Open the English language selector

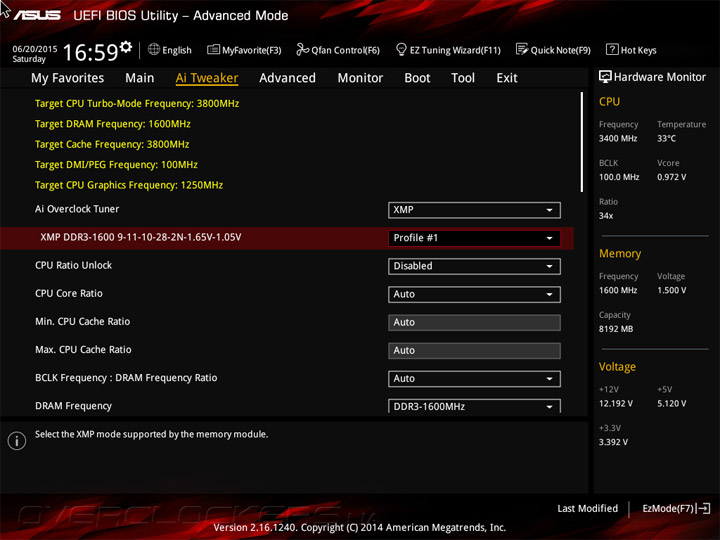pos(177,50)
